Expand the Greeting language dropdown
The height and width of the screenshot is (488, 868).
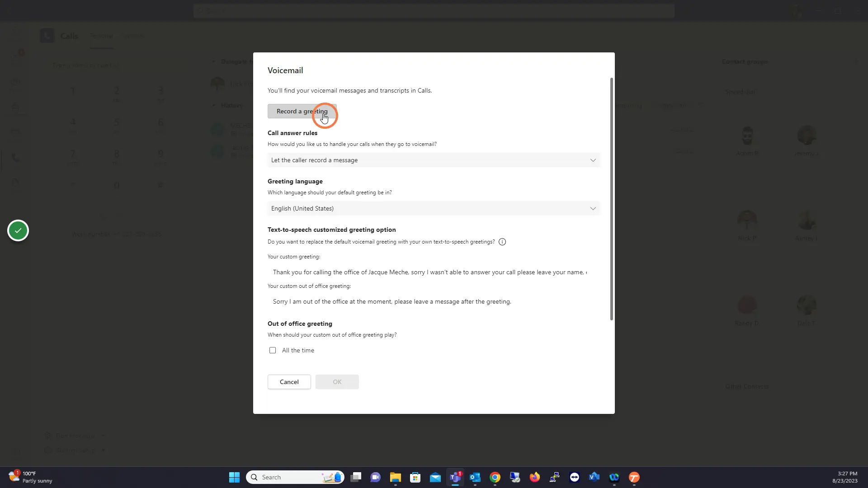click(434, 208)
